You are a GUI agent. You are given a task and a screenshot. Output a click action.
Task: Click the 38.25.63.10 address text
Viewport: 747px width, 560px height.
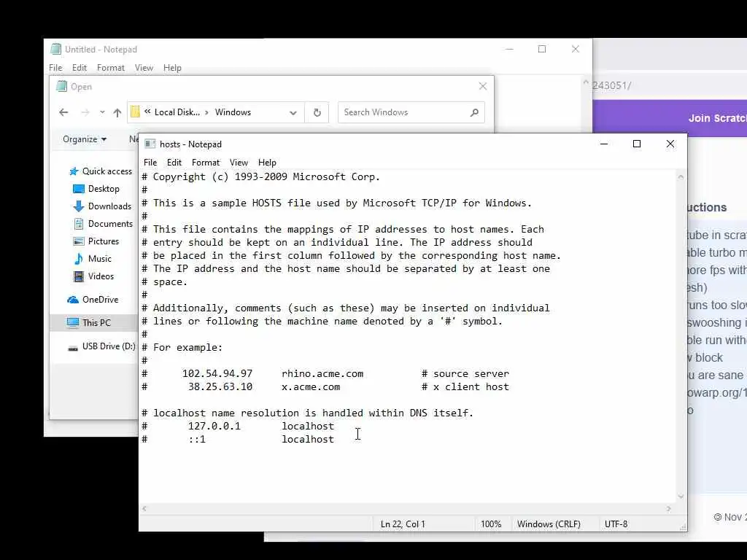(220, 386)
